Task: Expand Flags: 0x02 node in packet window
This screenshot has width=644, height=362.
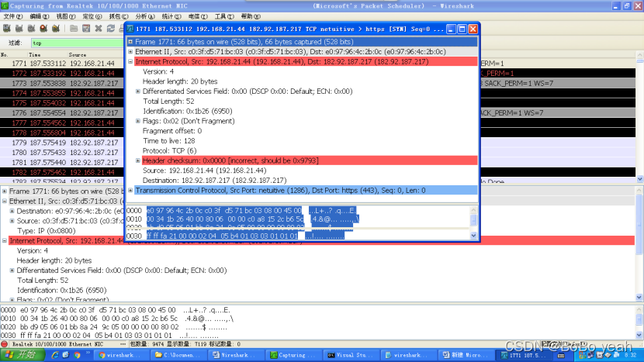Action: tap(138, 121)
